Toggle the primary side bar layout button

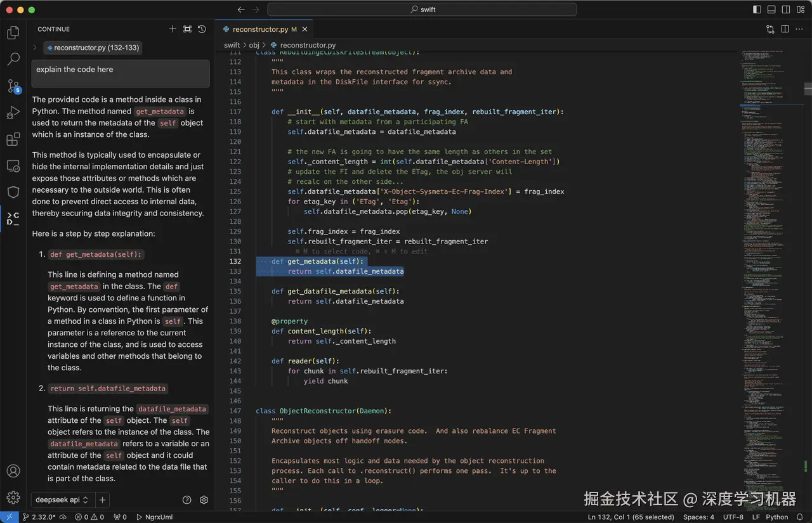click(757, 10)
